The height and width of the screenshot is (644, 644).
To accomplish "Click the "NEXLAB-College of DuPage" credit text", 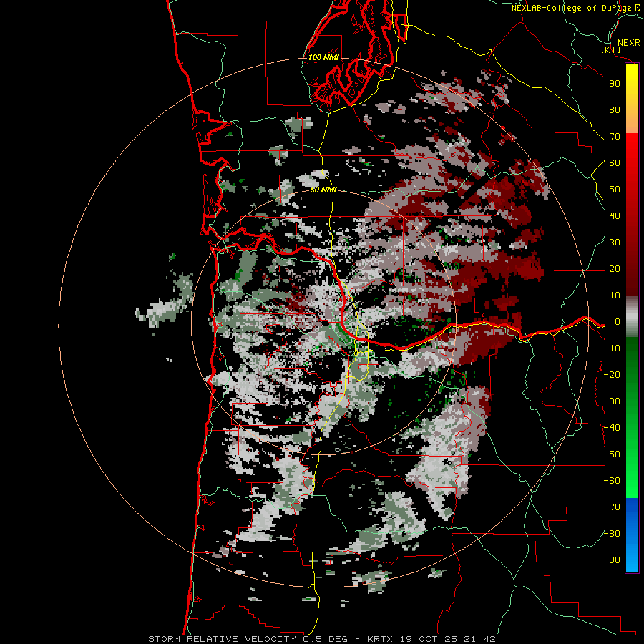I will coord(572,8).
